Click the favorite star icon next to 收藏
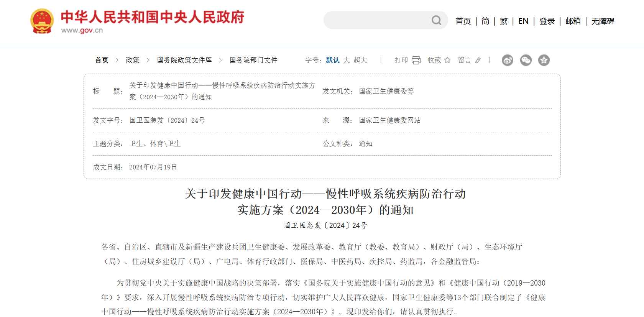 [x=447, y=60]
